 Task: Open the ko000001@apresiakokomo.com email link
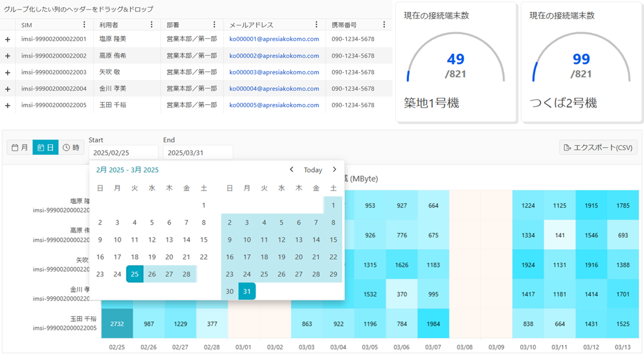(x=274, y=39)
